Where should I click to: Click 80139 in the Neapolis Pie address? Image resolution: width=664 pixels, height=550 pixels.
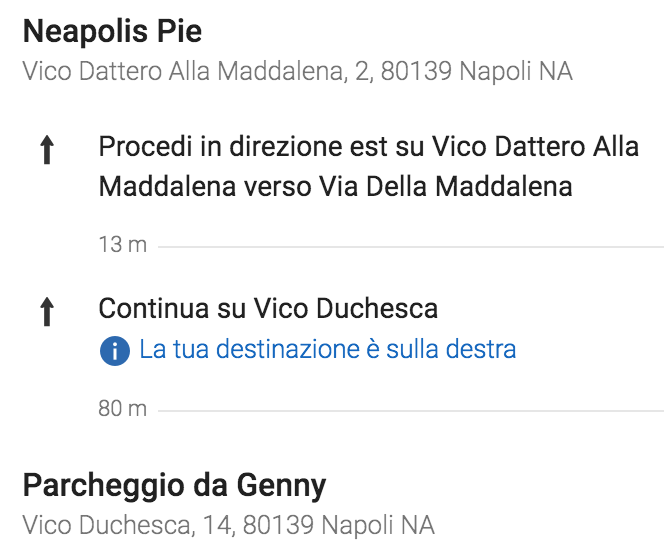[x=416, y=71]
